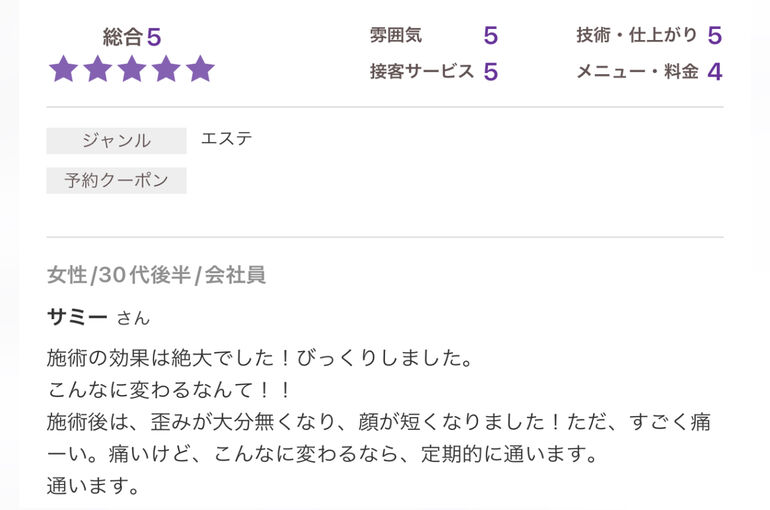Click the 技術・仕上がり rating label
The width and height of the screenshot is (770, 510).
pyautogui.click(x=637, y=35)
